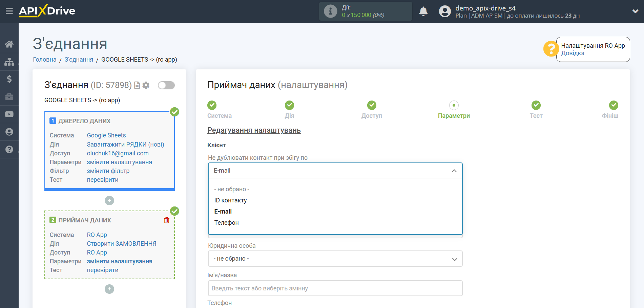The height and width of the screenshot is (308, 644).
Task: Go to Головна via the breadcrumb
Action: click(x=44, y=59)
